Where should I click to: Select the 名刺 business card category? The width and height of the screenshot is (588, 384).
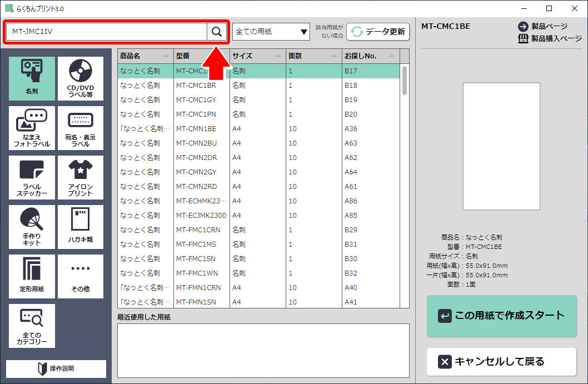click(x=32, y=79)
